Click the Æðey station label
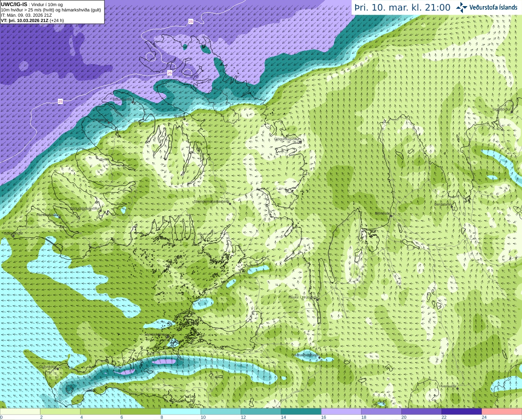The image size is (522, 420). point(180,116)
